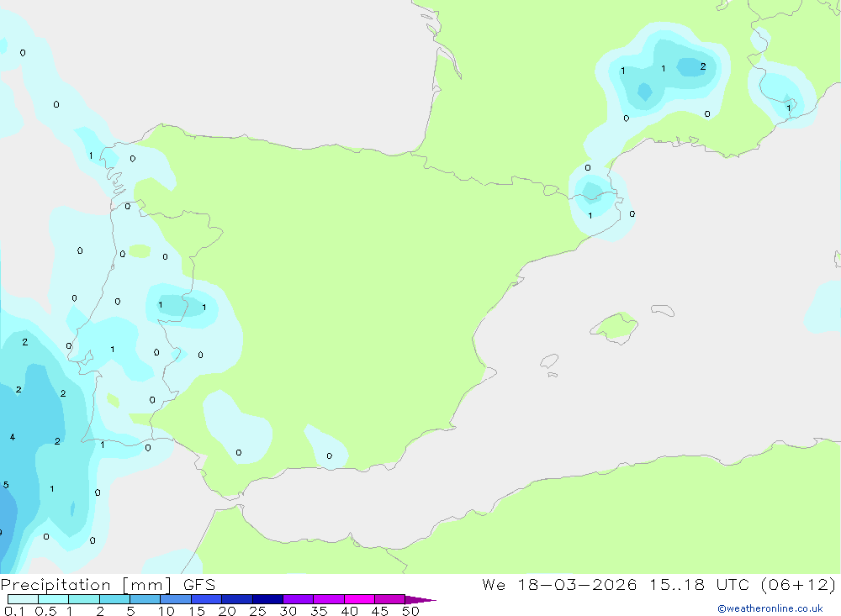Click the 20–25 mm dark blue legend swatch

coord(237,599)
